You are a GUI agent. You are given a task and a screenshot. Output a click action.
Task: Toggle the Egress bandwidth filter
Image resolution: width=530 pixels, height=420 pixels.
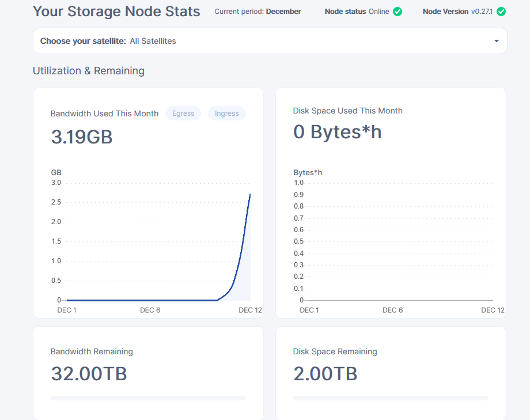[183, 113]
